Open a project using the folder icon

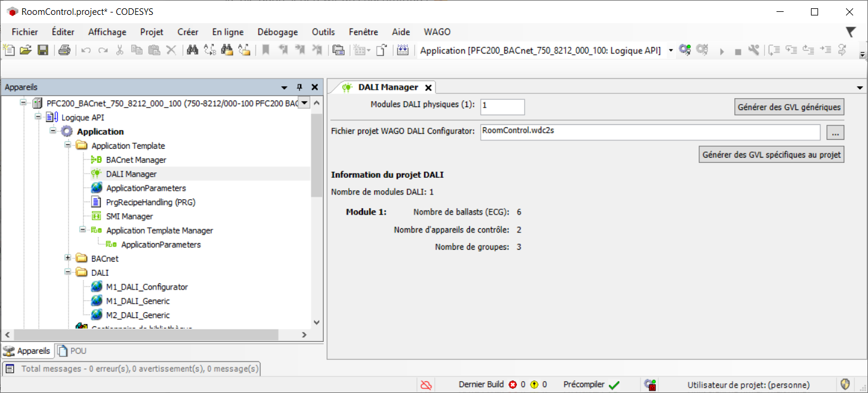26,51
